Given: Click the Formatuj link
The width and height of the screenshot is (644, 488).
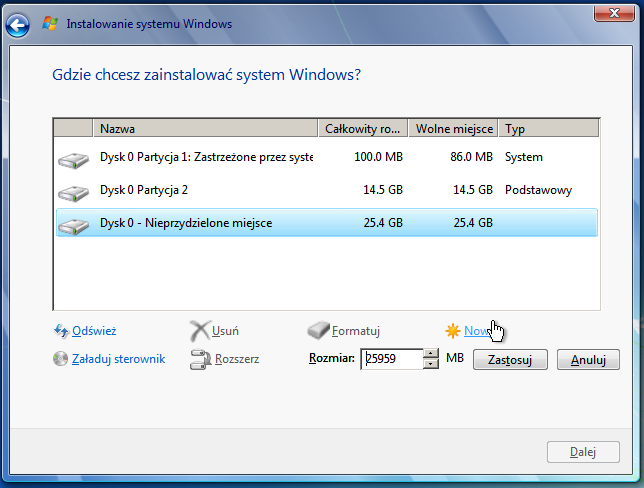Looking at the screenshot, I should tap(356, 331).
